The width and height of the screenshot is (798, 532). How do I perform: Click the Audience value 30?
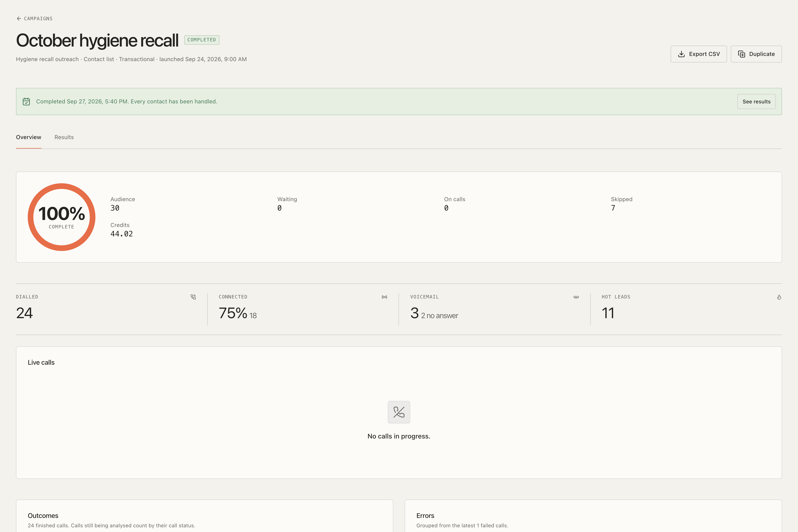click(115, 208)
